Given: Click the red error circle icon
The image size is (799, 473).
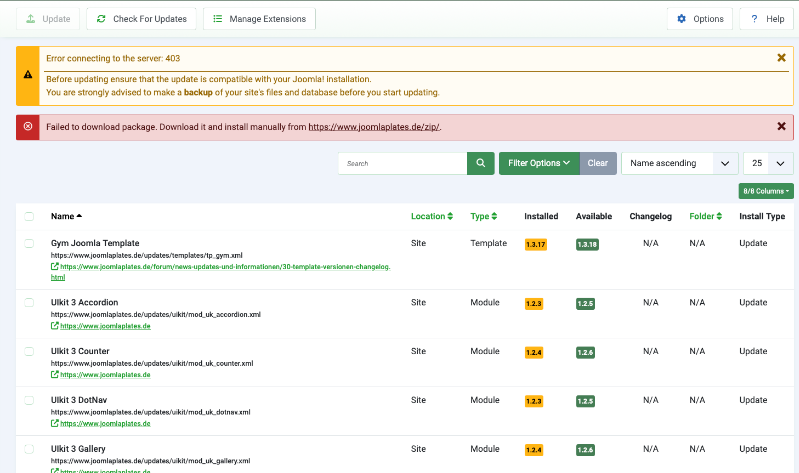Looking at the screenshot, I should click(28, 126).
